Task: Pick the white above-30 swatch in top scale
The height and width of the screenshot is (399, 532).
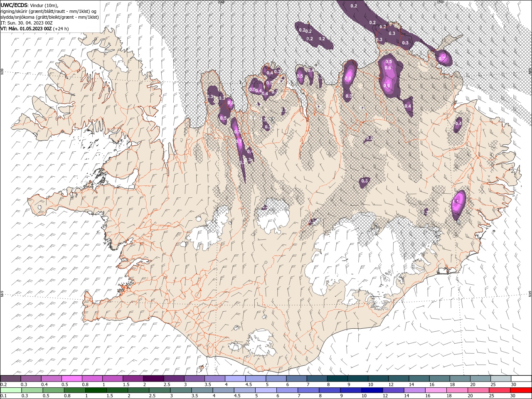Action: [521, 379]
